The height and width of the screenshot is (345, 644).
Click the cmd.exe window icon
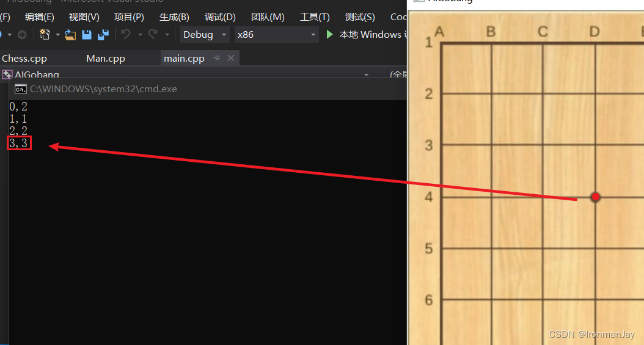tap(20, 89)
